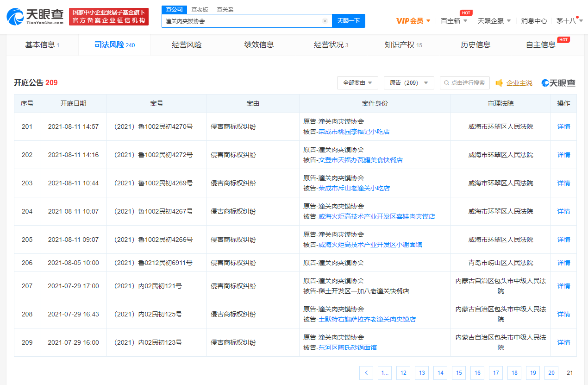588x385 pixels.
Task: Expand the 天眼企服 dropdown
Action: pos(494,21)
